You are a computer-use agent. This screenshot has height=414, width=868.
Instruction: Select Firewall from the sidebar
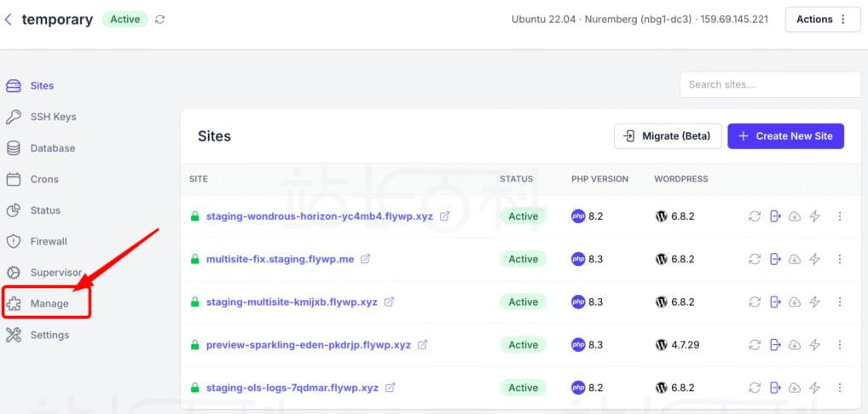(x=48, y=241)
